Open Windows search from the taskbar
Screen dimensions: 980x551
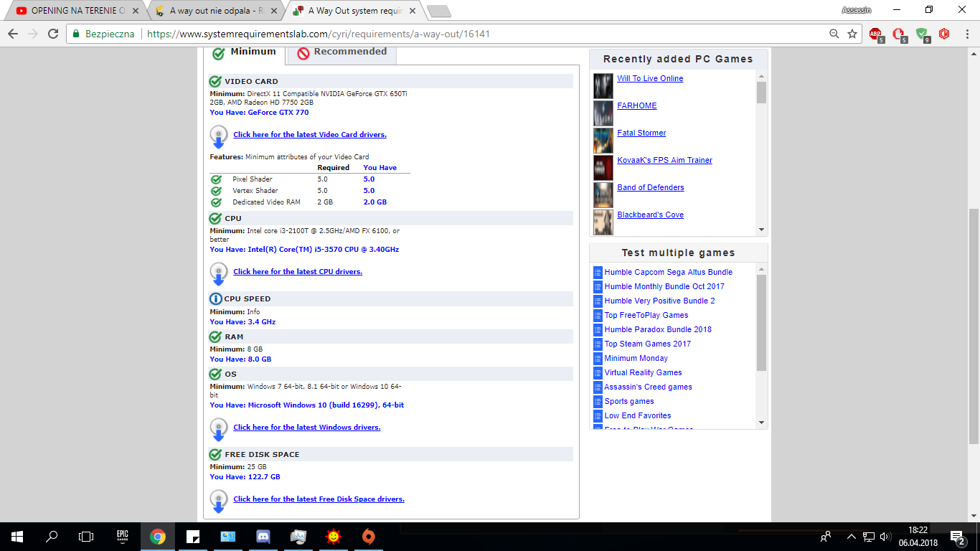[x=52, y=536]
